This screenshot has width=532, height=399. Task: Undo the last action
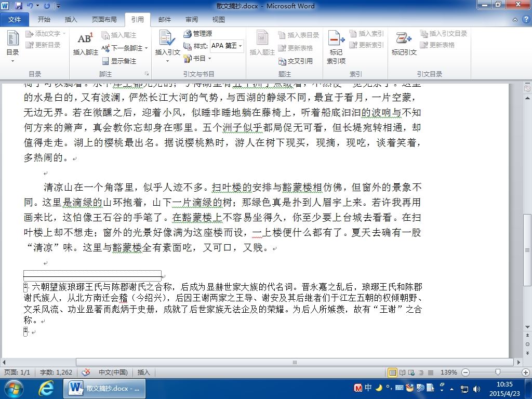[x=30, y=6]
